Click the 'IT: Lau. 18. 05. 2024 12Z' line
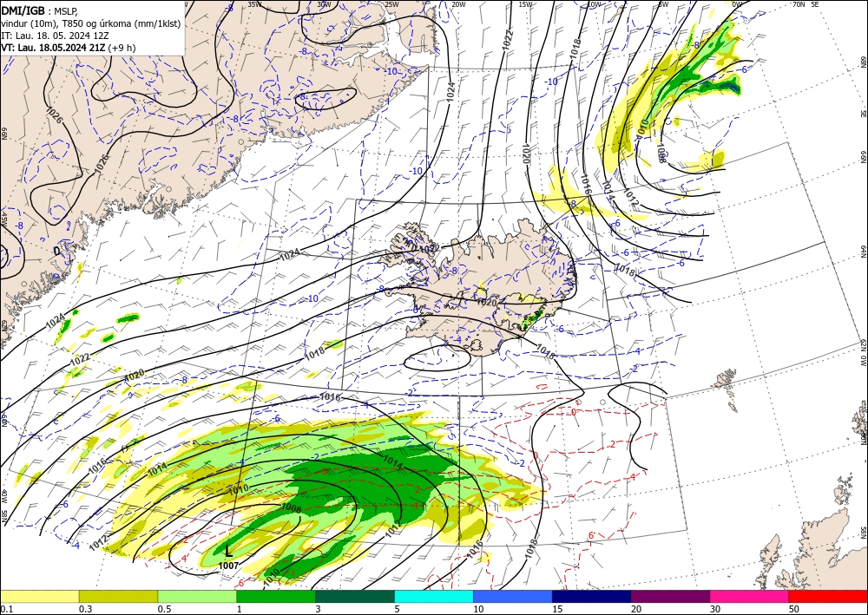The height and width of the screenshot is (615, 868). click(53, 36)
